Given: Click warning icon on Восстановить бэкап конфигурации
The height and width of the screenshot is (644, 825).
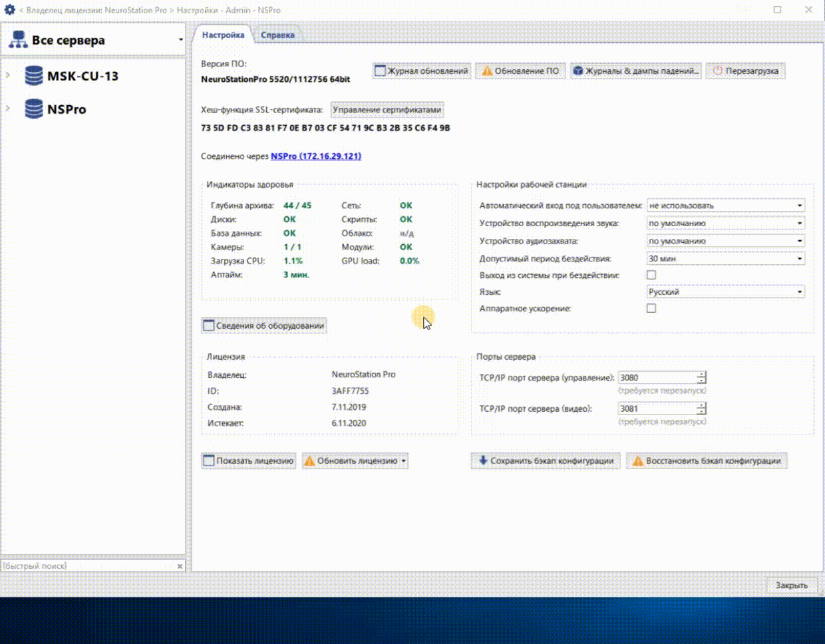Looking at the screenshot, I should point(637,460).
